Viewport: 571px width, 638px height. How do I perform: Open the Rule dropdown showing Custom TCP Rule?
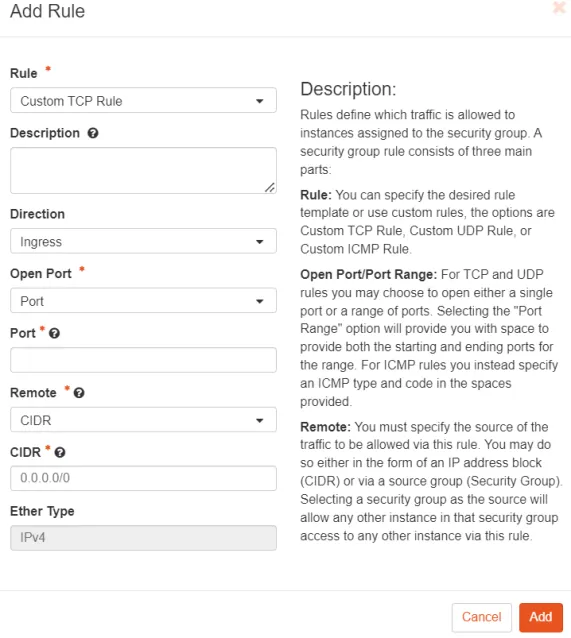click(x=143, y=101)
